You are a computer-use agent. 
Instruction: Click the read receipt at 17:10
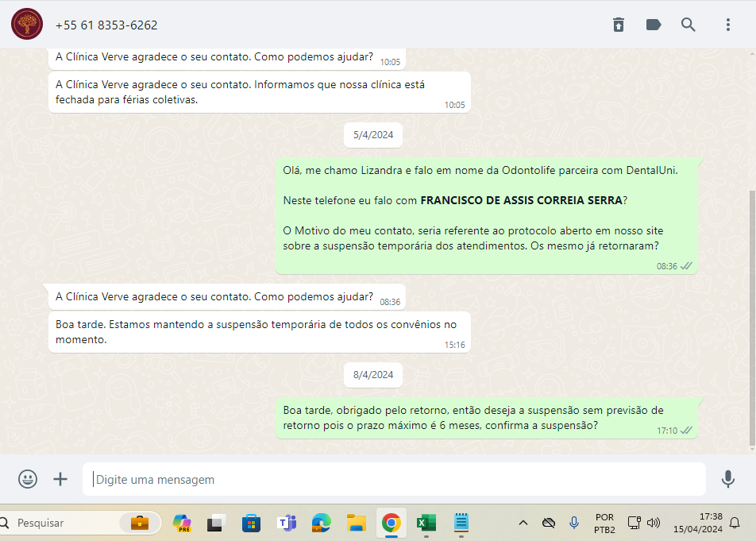click(686, 431)
